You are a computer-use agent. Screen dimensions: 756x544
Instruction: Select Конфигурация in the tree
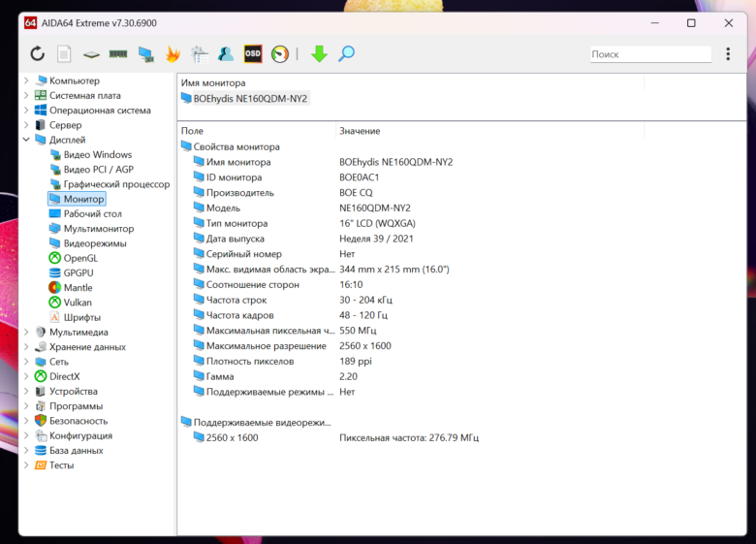pyautogui.click(x=74, y=435)
